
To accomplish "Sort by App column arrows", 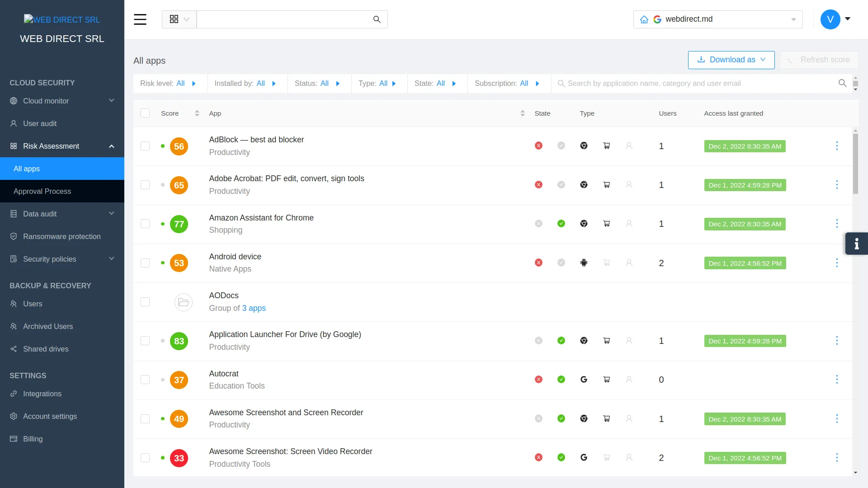I will pos(522,113).
